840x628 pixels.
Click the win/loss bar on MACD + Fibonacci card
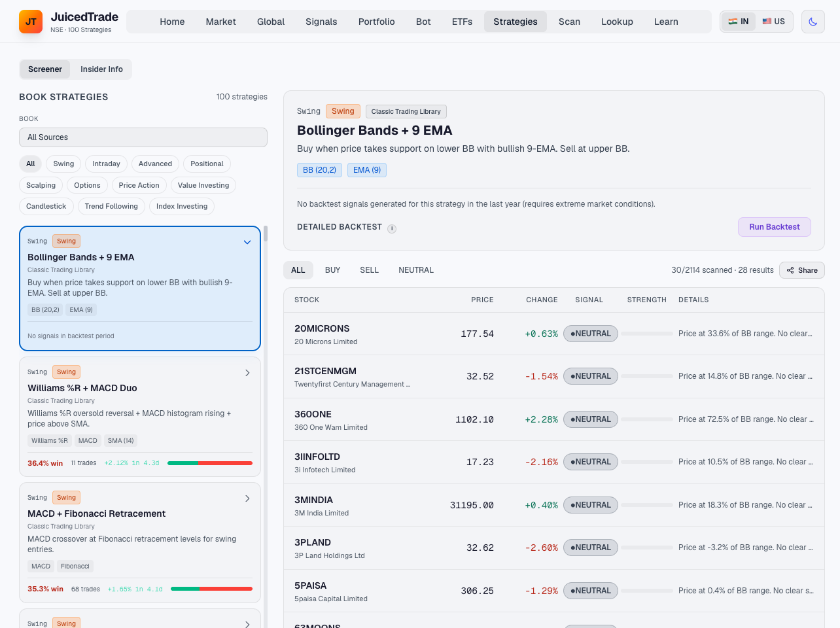tap(211, 589)
